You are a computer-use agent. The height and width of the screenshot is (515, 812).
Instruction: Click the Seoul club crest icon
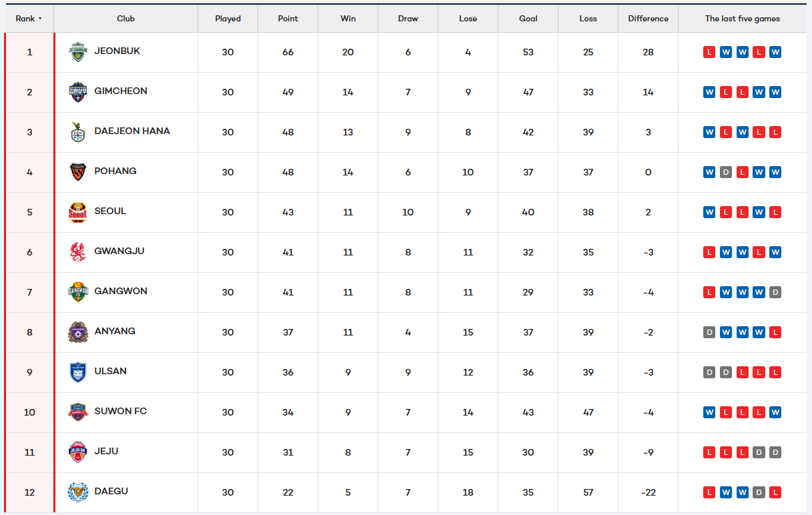point(78,212)
